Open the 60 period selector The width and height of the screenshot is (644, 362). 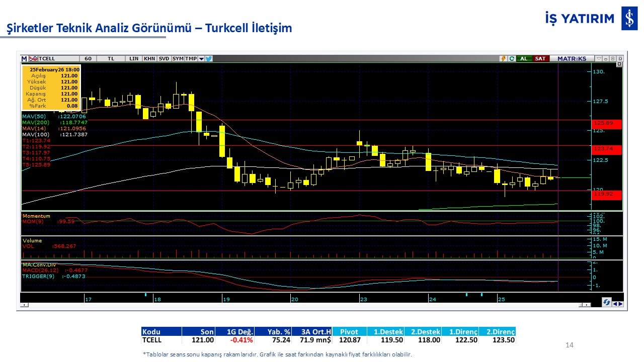88,58
